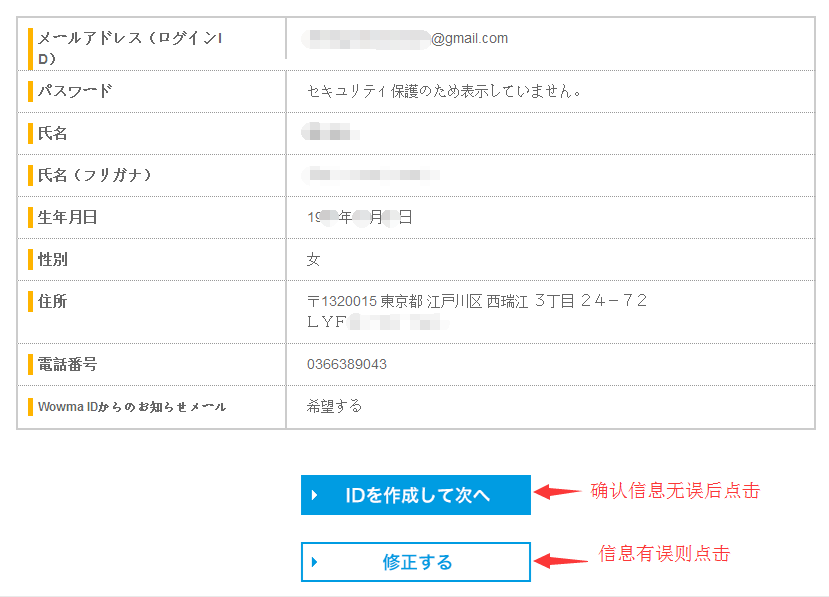829x597 pixels.
Task: Click the orange marker beside パスワード label
Action: [x=30, y=92]
